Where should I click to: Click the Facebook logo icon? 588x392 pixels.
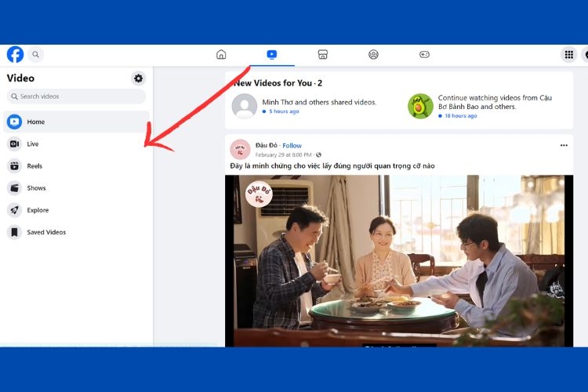15,54
